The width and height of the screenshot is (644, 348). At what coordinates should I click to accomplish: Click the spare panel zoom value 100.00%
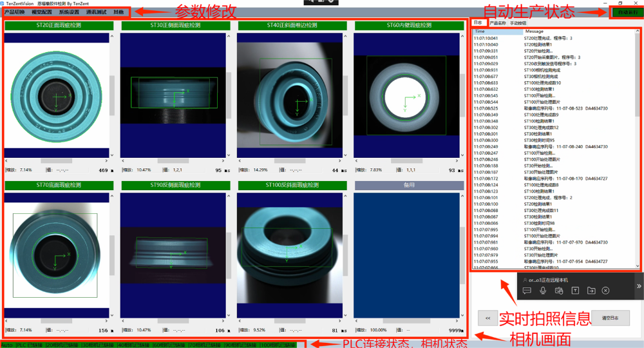pos(378,330)
